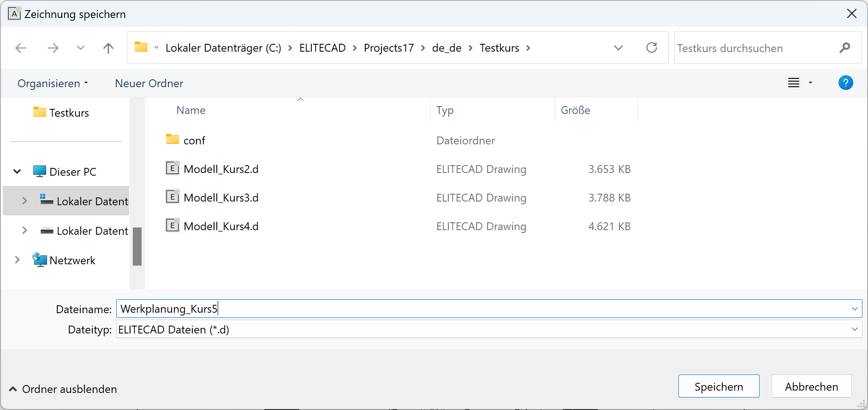Go up one folder level
The width and height of the screenshot is (868, 410).
(x=108, y=48)
